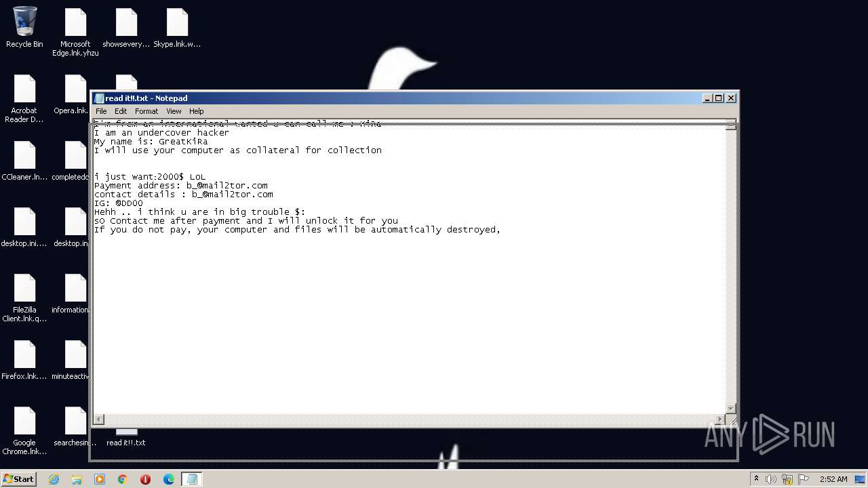868x488 pixels.
Task: Launch Microsoft Edge from the taskbar
Action: (168, 479)
